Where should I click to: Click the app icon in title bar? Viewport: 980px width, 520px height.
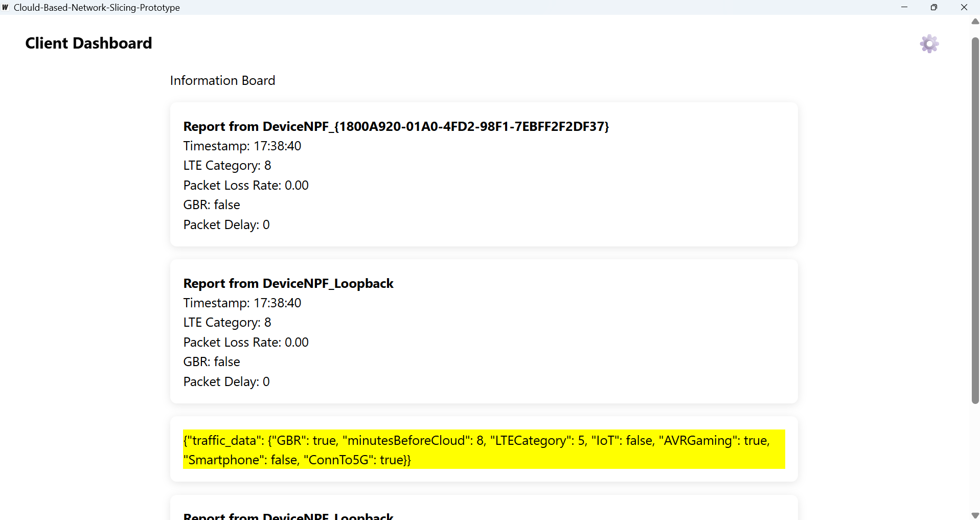point(6,7)
